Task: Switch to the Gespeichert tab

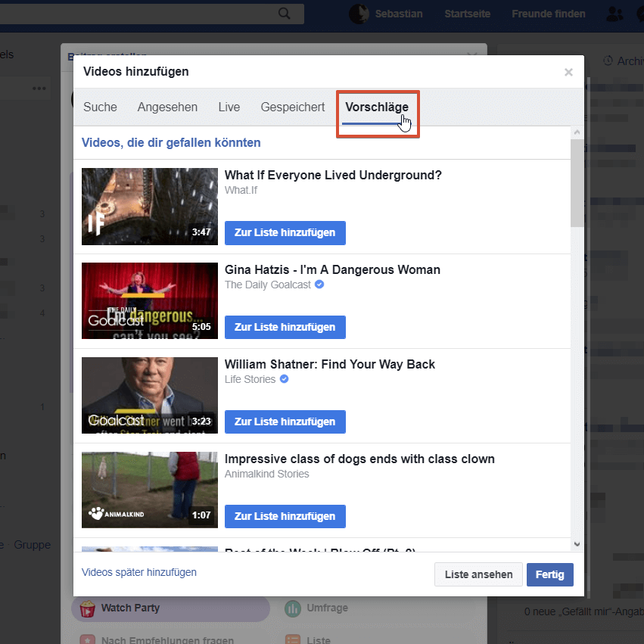Action: (x=292, y=107)
